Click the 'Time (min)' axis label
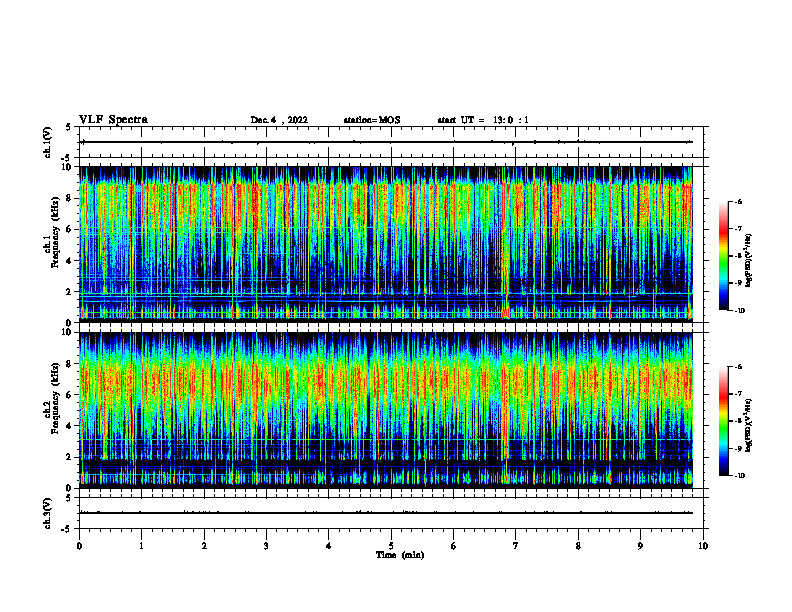 click(x=400, y=555)
